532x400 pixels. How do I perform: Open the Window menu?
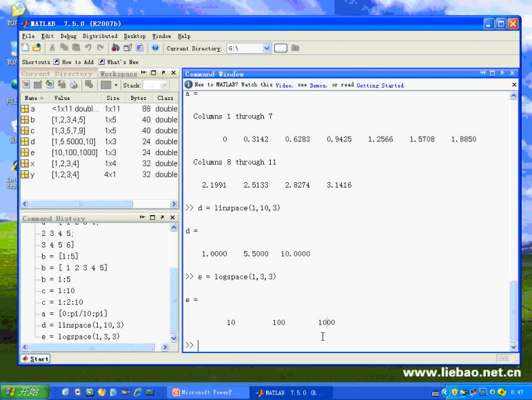pos(161,36)
